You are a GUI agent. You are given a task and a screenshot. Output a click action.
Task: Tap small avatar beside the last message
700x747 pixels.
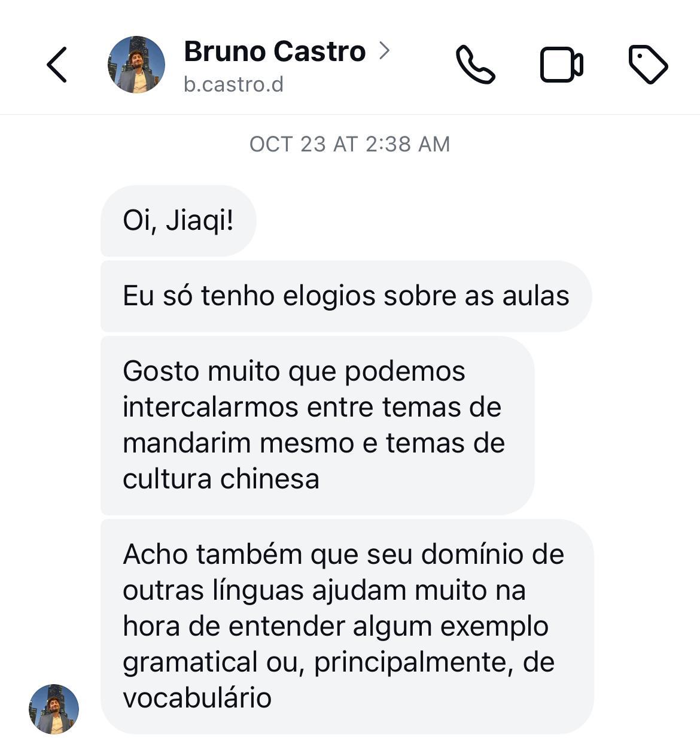coord(54,709)
